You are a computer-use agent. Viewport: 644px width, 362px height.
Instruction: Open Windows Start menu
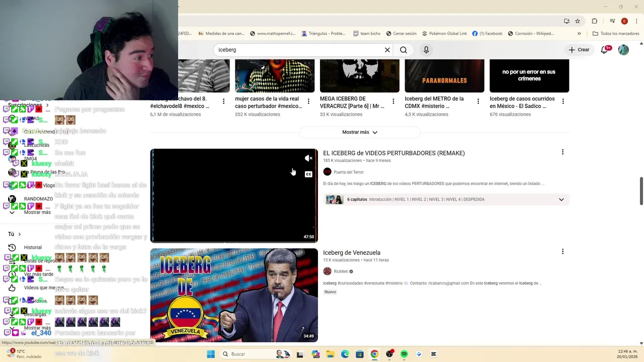211,354
